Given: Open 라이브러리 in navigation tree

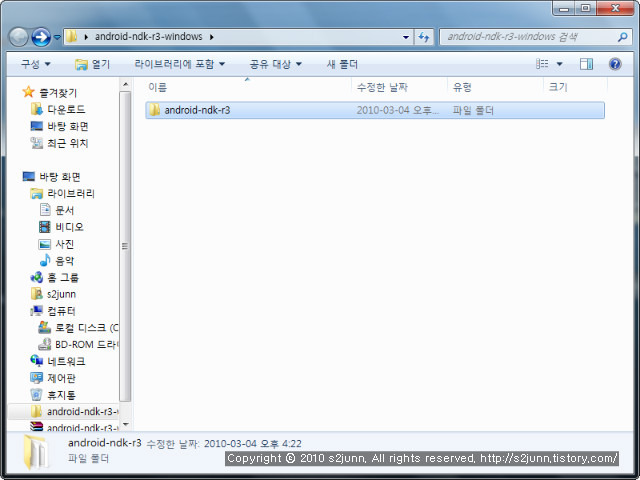Looking at the screenshot, I should (71, 193).
